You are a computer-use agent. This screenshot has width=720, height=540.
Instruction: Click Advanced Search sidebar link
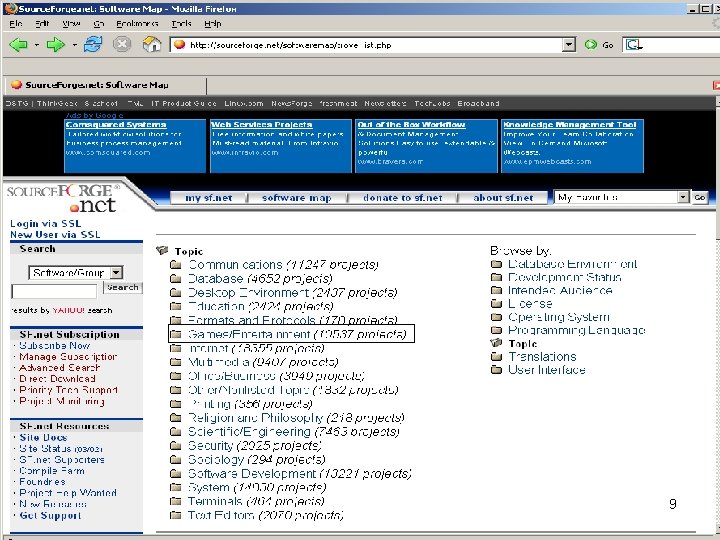point(59,368)
